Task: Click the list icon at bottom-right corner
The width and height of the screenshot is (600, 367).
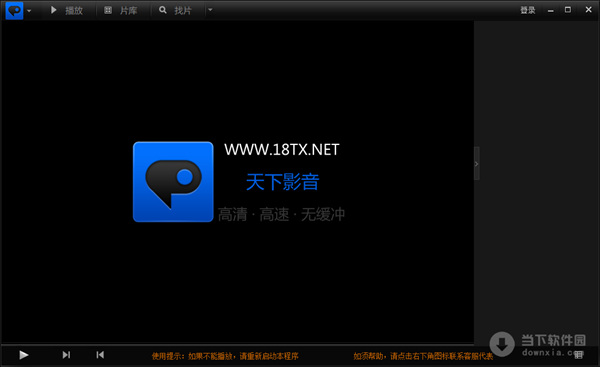Action: tap(579, 355)
